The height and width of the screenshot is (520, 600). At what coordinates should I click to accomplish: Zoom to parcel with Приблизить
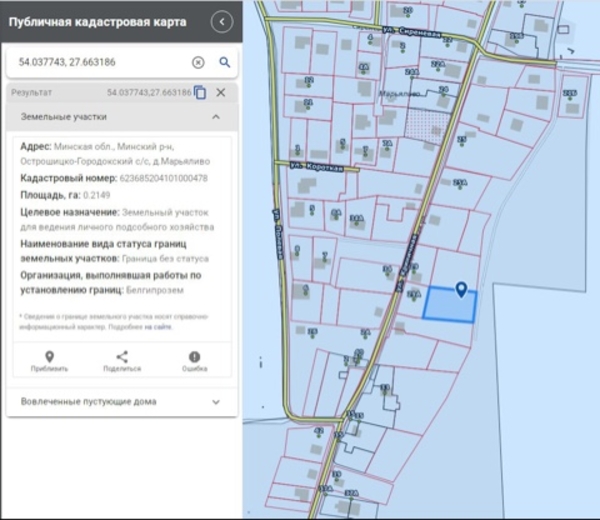pos(49,361)
